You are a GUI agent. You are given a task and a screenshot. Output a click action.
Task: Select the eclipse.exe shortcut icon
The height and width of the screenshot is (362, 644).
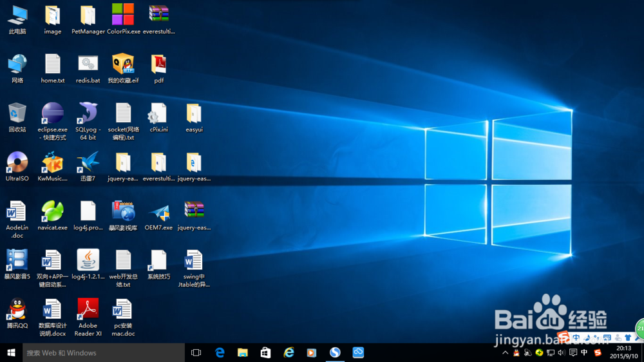(53, 122)
